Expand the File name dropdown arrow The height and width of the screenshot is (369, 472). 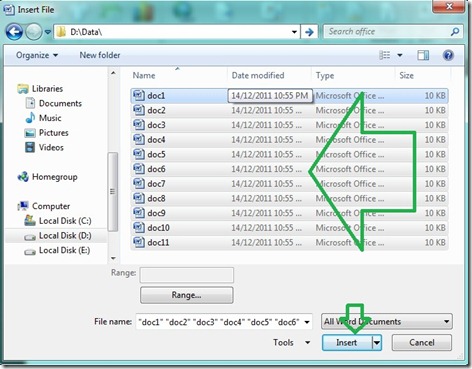coord(307,322)
